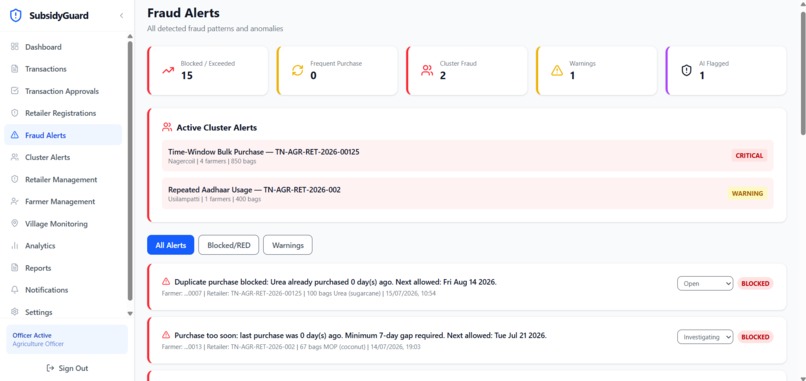806x381 pixels.
Task: Click Sign Out
Action: coord(67,368)
